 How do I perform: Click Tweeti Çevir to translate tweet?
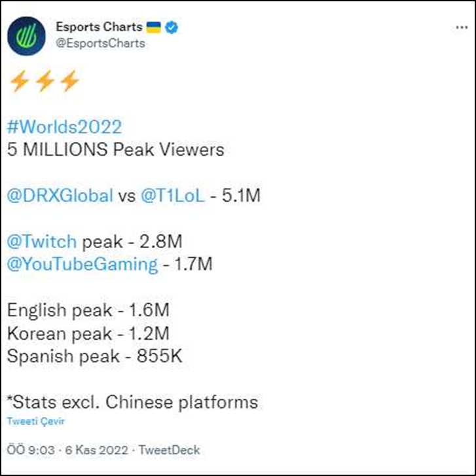coord(36,422)
